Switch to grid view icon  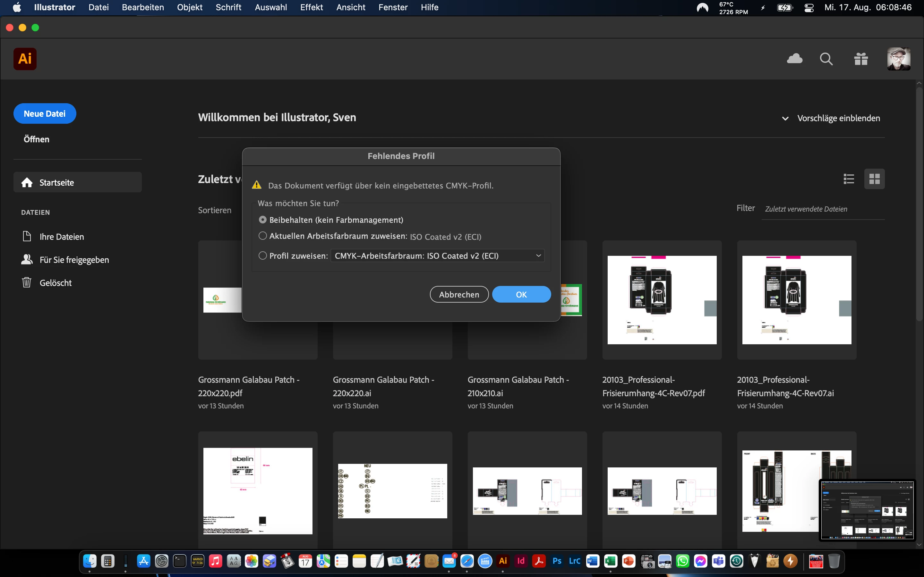point(874,179)
